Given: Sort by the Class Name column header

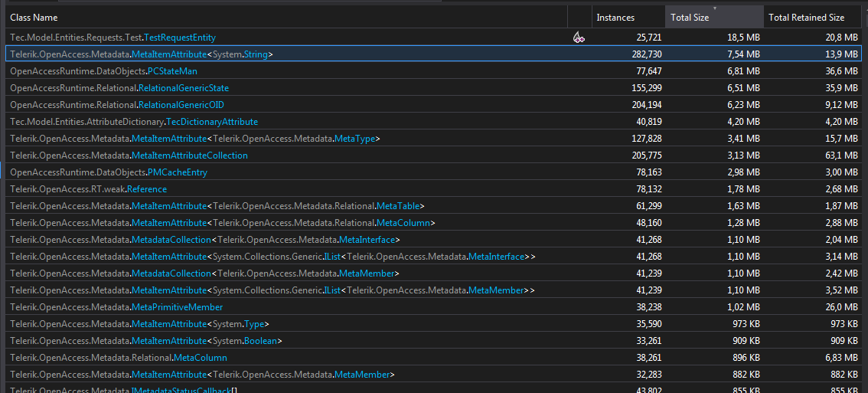Looking at the screenshot, I should (34, 18).
